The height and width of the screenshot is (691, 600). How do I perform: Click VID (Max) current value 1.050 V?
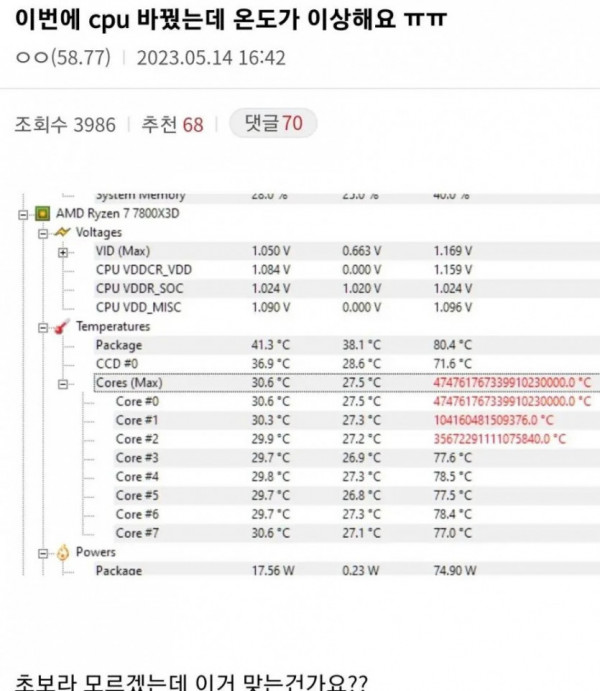[x=271, y=251]
